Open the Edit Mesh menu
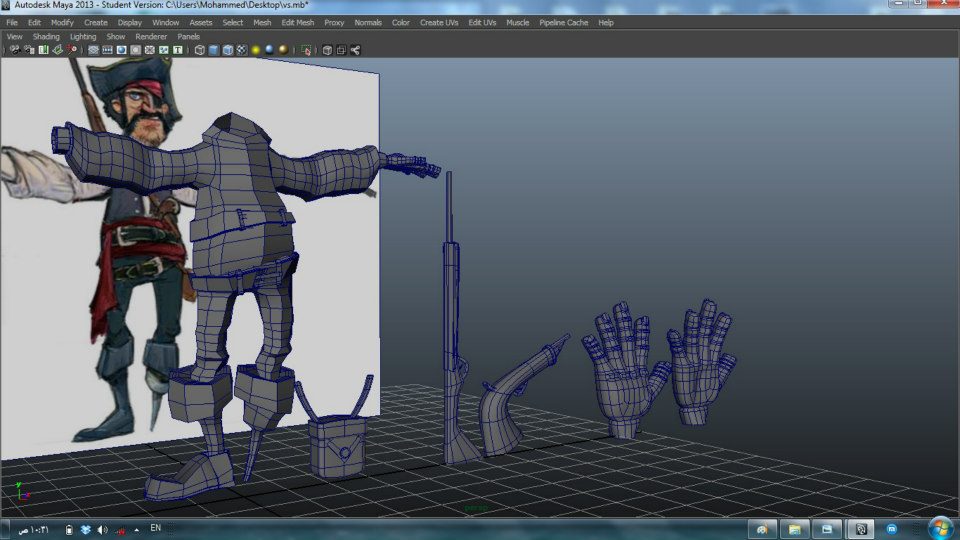The width and height of the screenshot is (960, 540). click(x=297, y=22)
